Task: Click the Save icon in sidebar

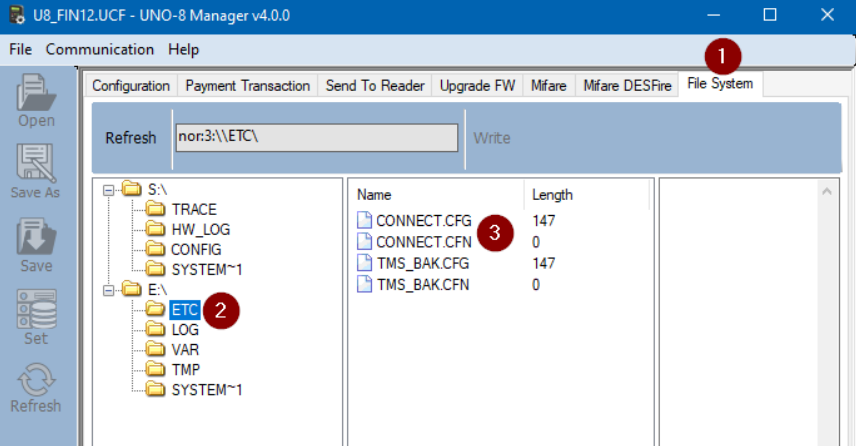Action: (36, 236)
